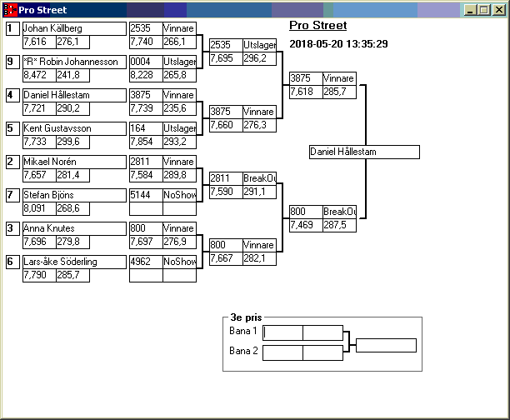Click the 3e pris result box

[x=386, y=345]
